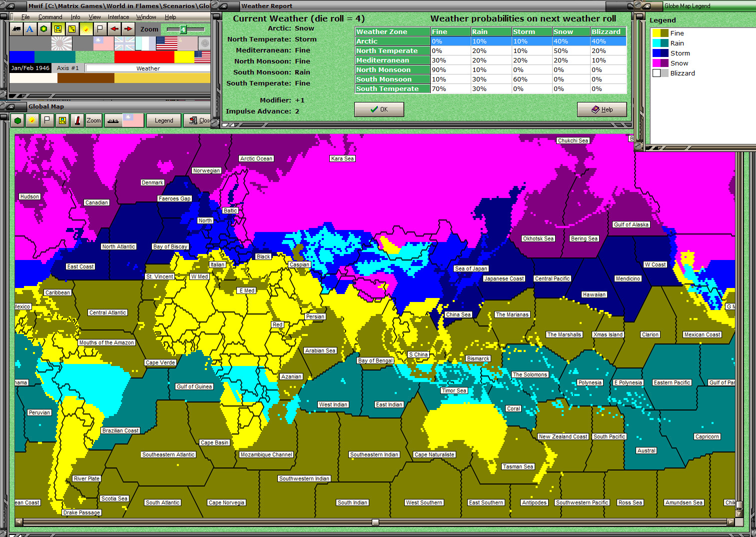Click the train icon in main toolbar

(x=16, y=29)
